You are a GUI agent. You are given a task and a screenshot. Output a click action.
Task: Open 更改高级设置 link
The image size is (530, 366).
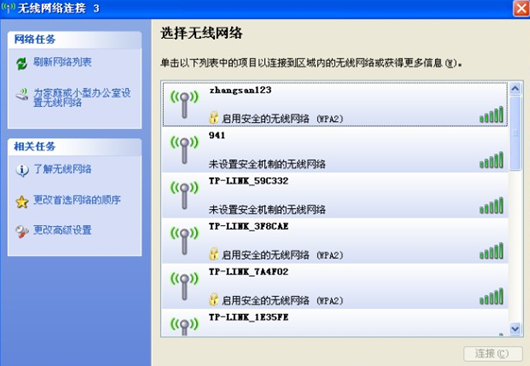pos(62,230)
